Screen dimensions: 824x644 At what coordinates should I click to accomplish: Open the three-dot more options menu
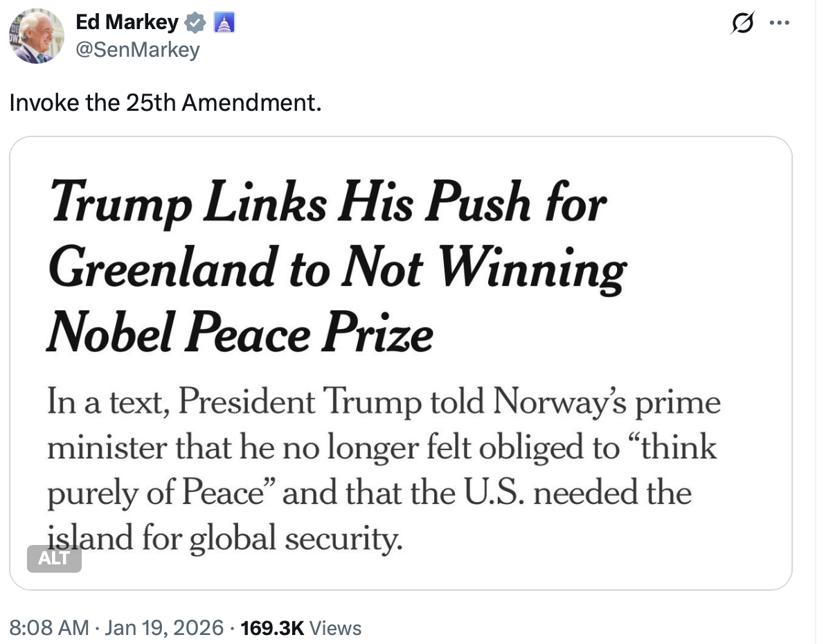pyautogui.click(x=779, y=24)
